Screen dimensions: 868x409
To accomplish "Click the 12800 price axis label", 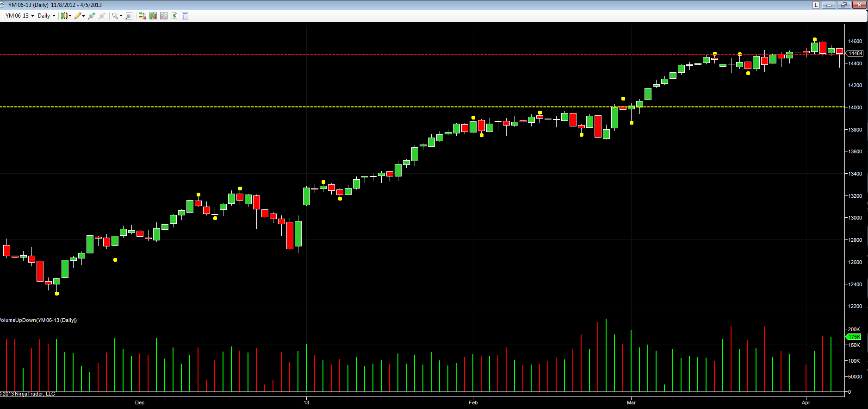I will click(855, 240).
